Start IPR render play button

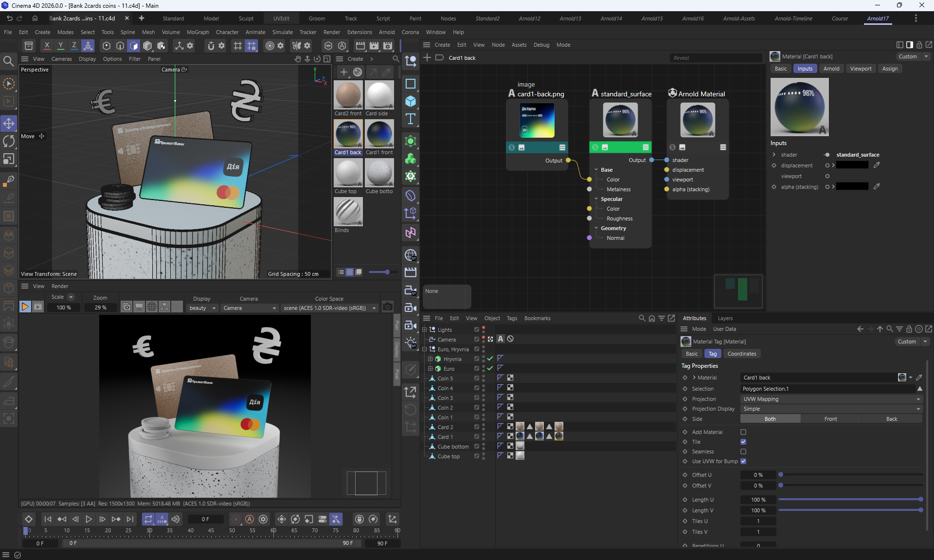(25, 307)
